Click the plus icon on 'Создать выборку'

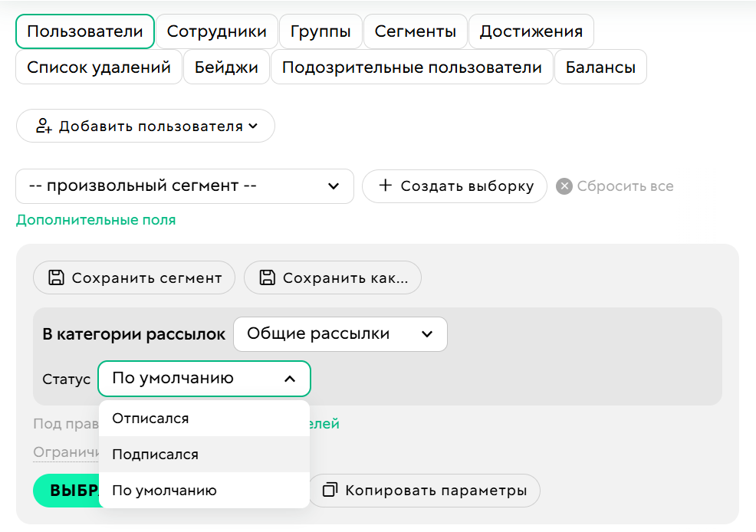[x=385, y=186]
